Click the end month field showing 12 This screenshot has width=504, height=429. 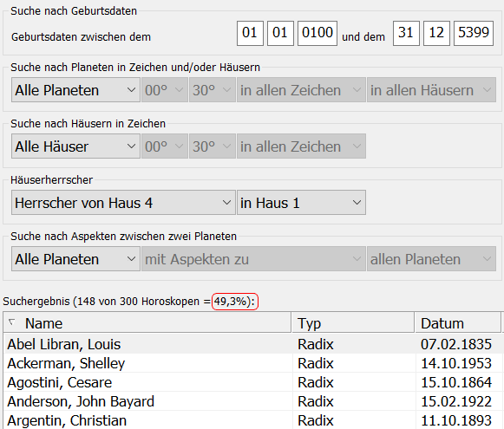[436, 34]
